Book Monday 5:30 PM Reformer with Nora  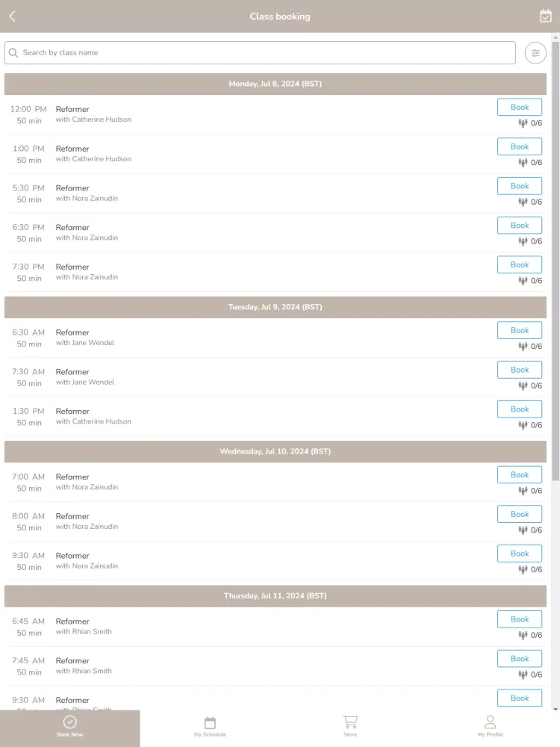pyautogui.click(x=520, y=186)
